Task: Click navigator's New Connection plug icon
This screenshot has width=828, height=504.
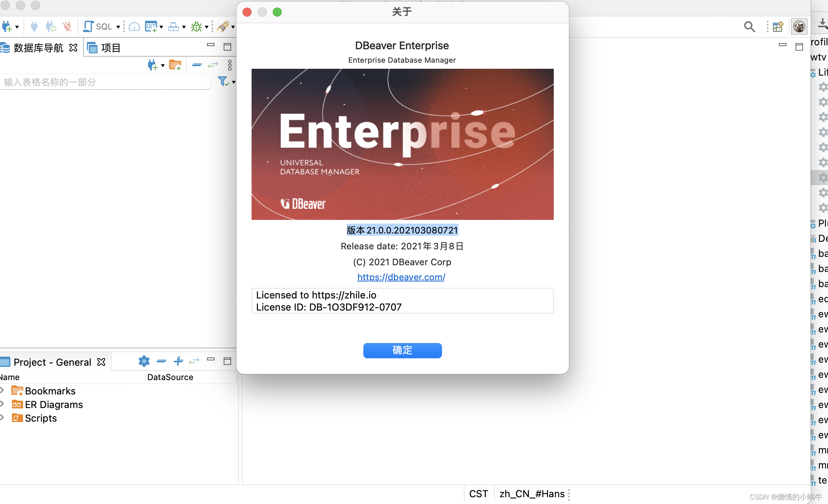Action: (153, 65)
